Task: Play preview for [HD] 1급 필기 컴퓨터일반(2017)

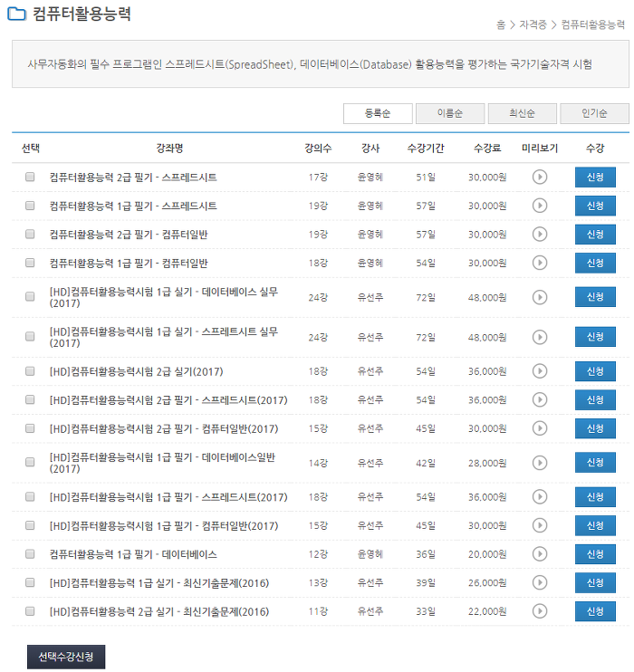Action: point(539,525)
